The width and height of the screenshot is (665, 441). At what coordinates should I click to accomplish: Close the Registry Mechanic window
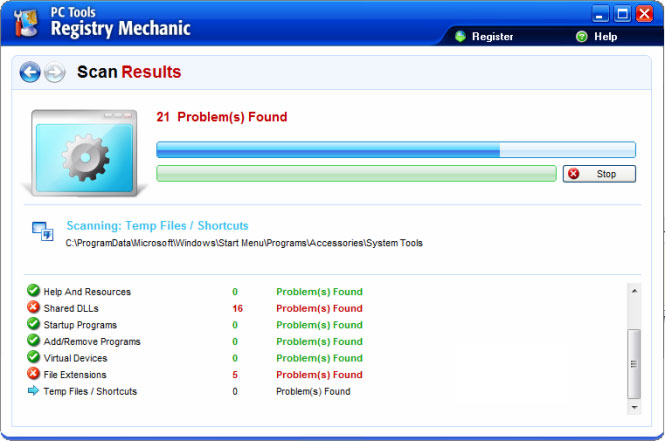click(644, 14)
